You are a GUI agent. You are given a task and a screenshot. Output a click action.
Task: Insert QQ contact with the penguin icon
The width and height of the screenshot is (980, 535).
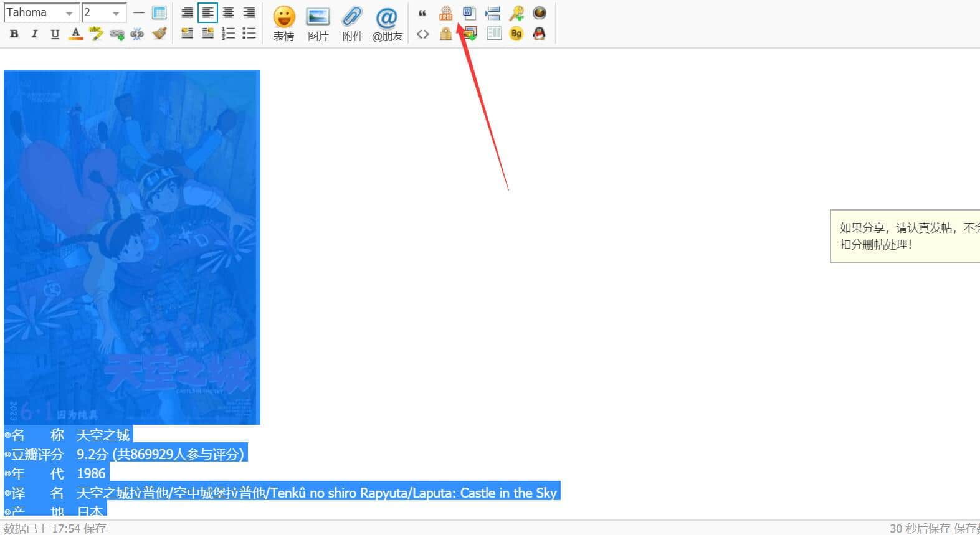click(540, 34)
